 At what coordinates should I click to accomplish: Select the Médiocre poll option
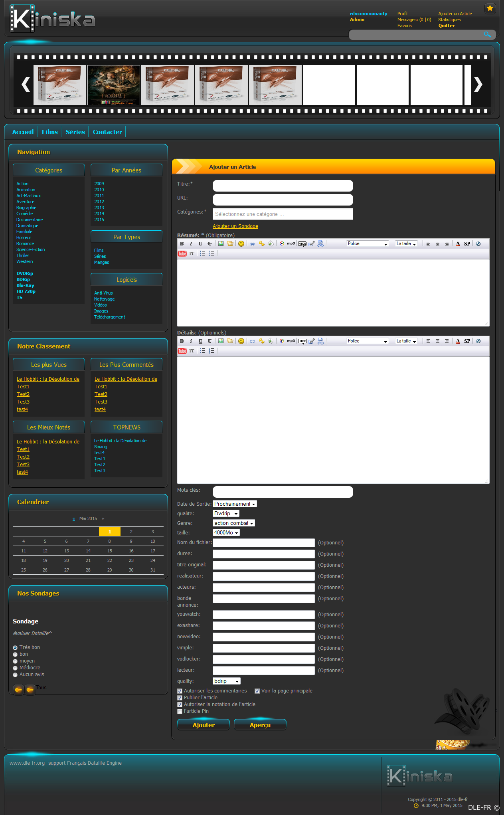(x=15, y=668)
